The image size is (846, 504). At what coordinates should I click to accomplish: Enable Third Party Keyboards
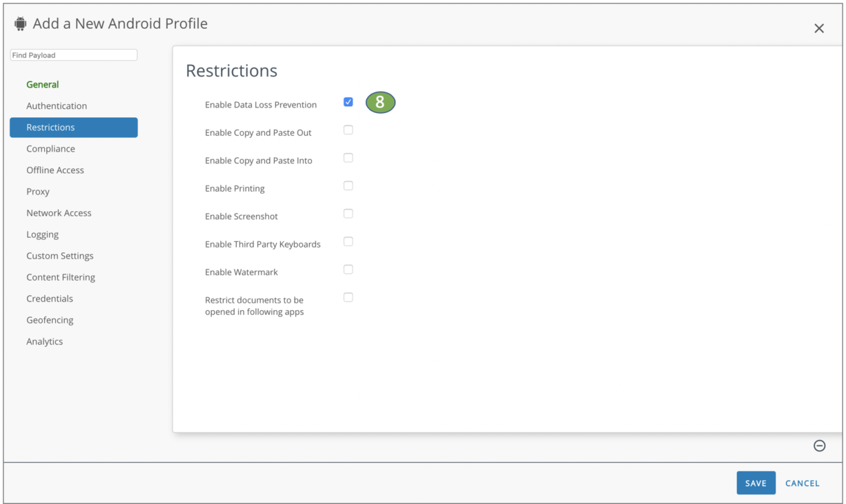tap(348, 241)
